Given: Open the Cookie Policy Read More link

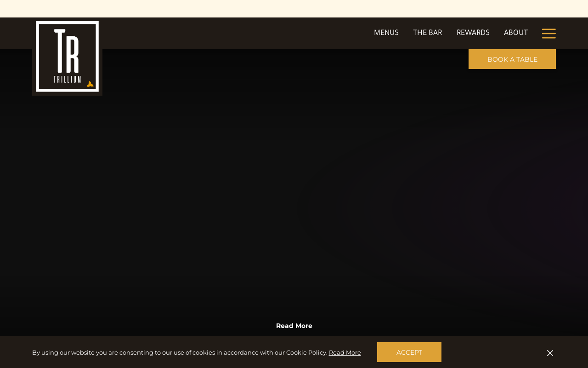Looking at the screenshot, I should click(345, 353).
